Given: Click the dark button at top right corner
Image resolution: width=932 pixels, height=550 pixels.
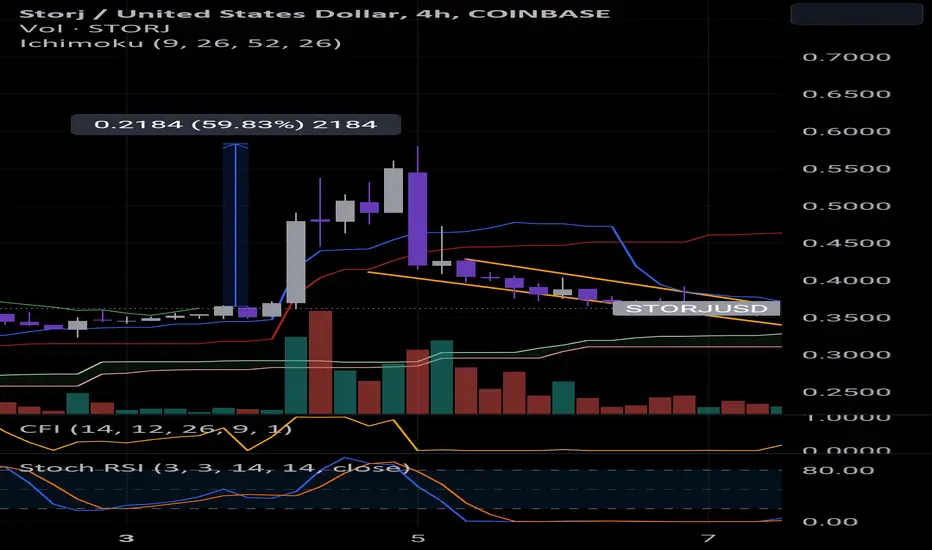Looking at the screenshot, I should (x=857, y=14).
